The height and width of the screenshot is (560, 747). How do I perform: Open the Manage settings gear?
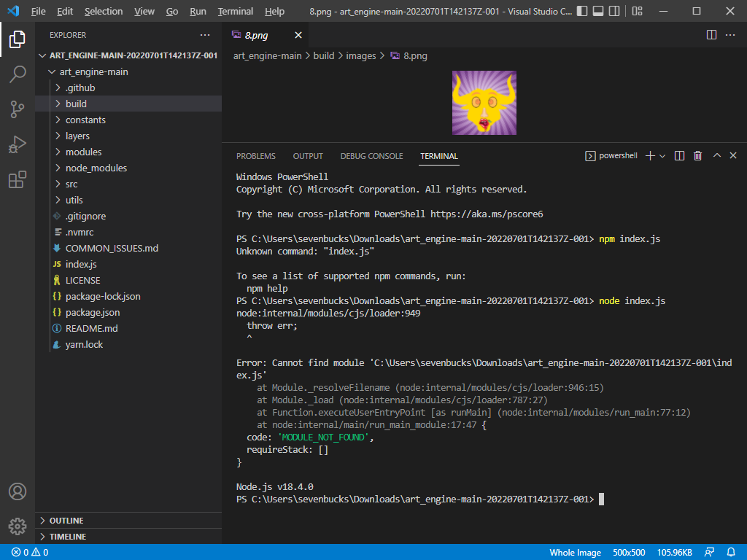[18, 526]
